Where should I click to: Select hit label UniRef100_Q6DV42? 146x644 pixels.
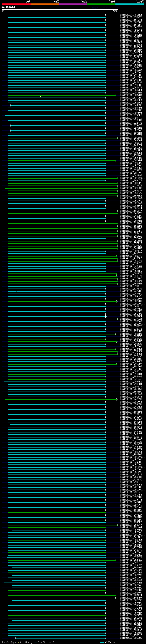[131, 103]
